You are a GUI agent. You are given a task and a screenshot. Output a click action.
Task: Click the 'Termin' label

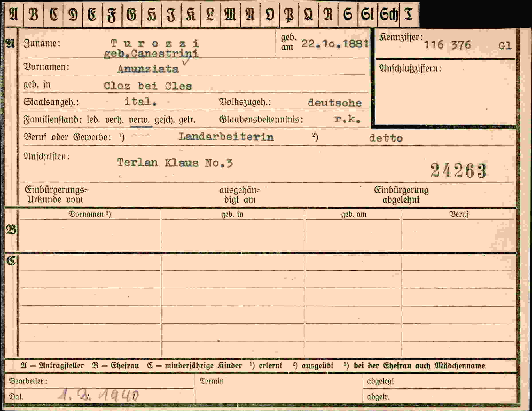(212, 381)
